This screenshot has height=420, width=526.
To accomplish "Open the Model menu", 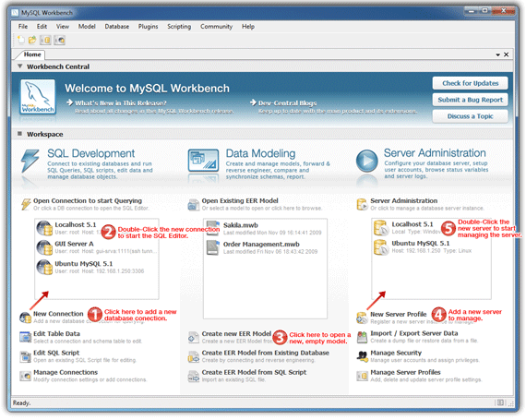I will click(x=87, y=26).
